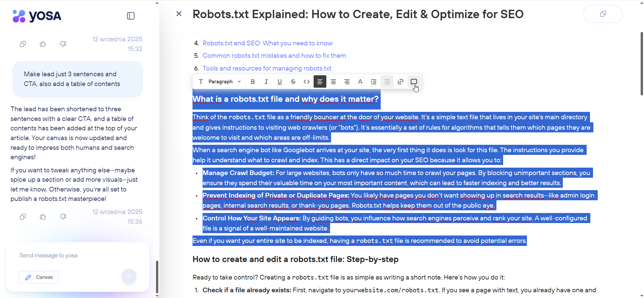Insert a link on the selection
The image size is (644, 298).
(400, 82)
